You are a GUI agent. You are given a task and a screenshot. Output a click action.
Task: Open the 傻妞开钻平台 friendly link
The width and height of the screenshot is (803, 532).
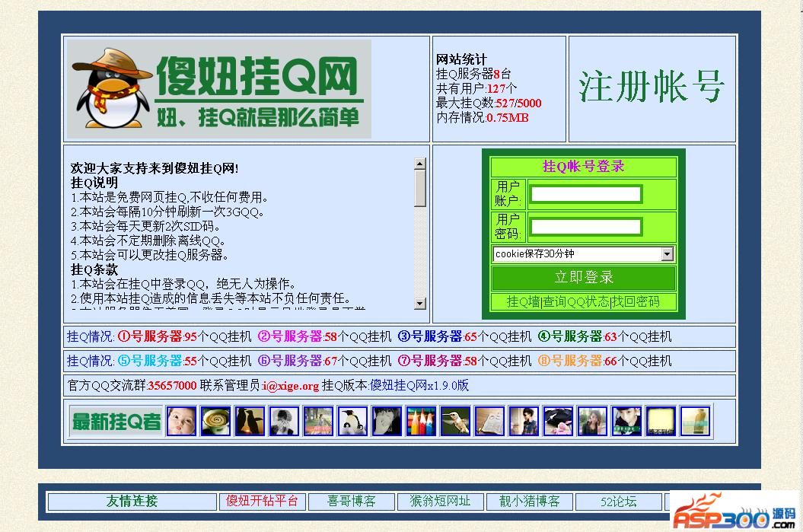click(262, 502)
